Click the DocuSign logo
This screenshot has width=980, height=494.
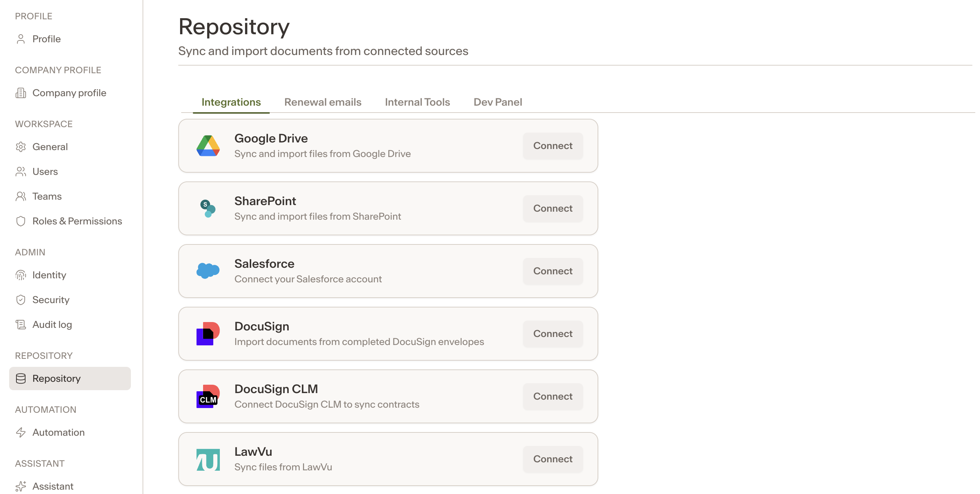click(208, 334)
